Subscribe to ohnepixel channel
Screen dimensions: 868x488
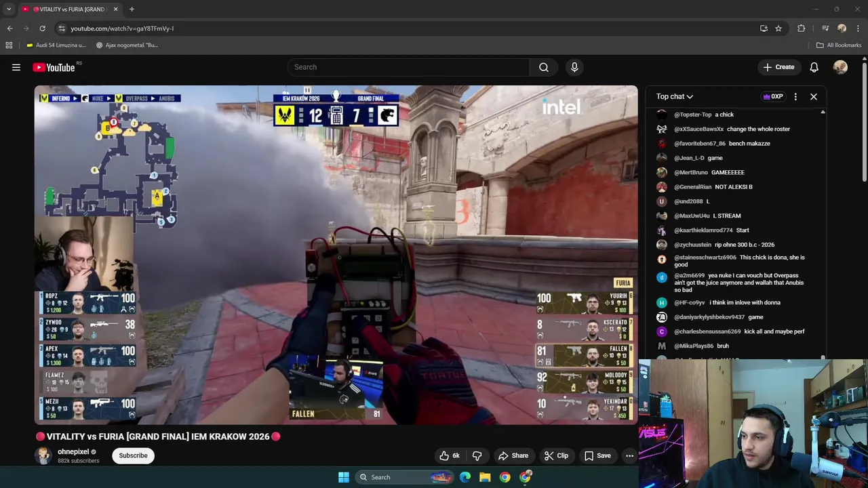tap(133, 455)
